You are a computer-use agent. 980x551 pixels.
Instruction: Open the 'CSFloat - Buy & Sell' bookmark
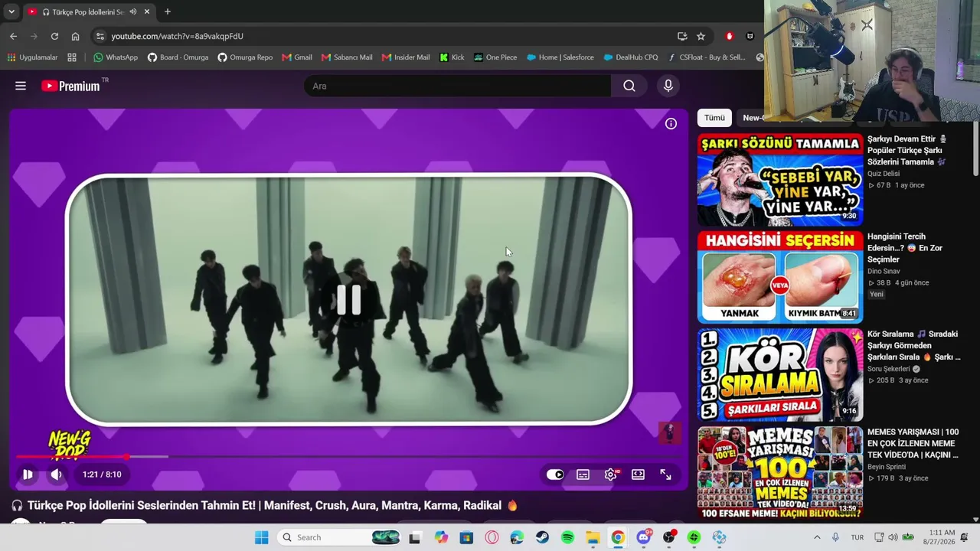[706, 57]
